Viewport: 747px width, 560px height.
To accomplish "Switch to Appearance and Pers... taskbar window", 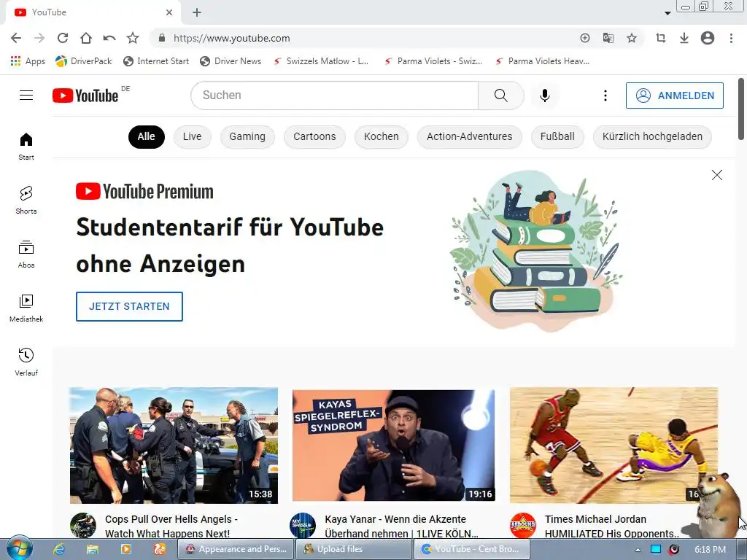I will (236, 549).
